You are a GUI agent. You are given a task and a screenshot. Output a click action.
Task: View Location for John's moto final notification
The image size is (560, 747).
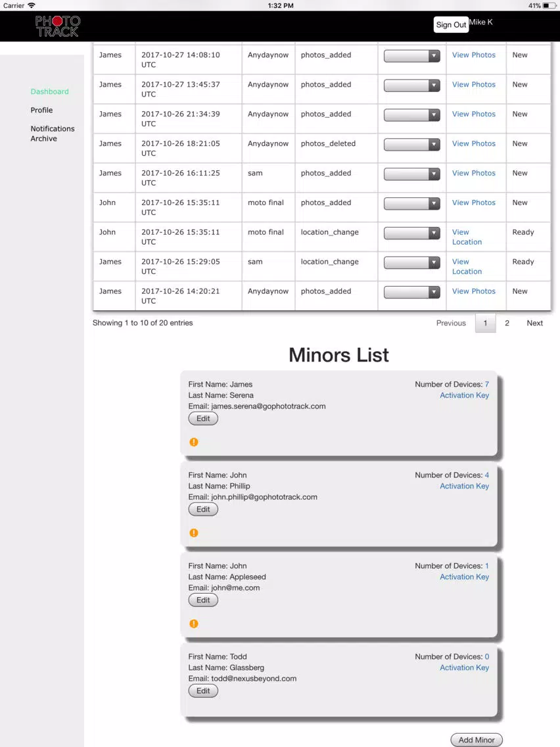pos(467,237)
